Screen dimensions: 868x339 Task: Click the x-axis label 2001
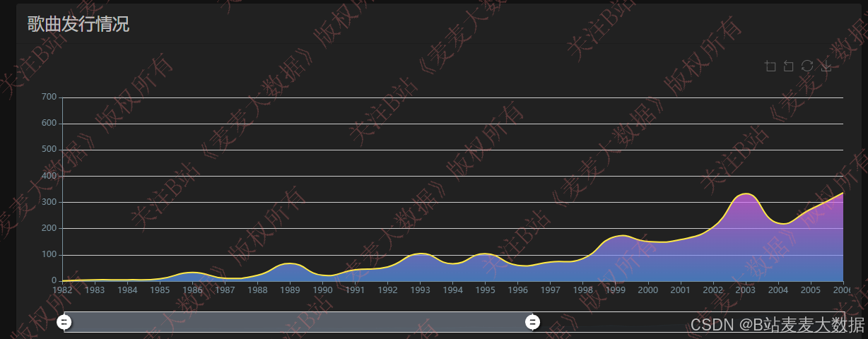(x=680, y=290)
